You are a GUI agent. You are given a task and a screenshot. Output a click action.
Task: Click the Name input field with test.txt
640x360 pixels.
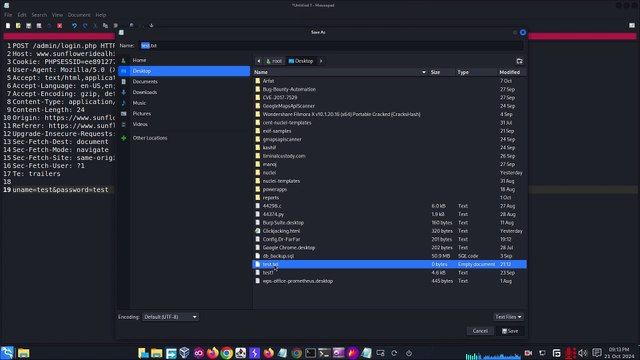tap(331, 46)
